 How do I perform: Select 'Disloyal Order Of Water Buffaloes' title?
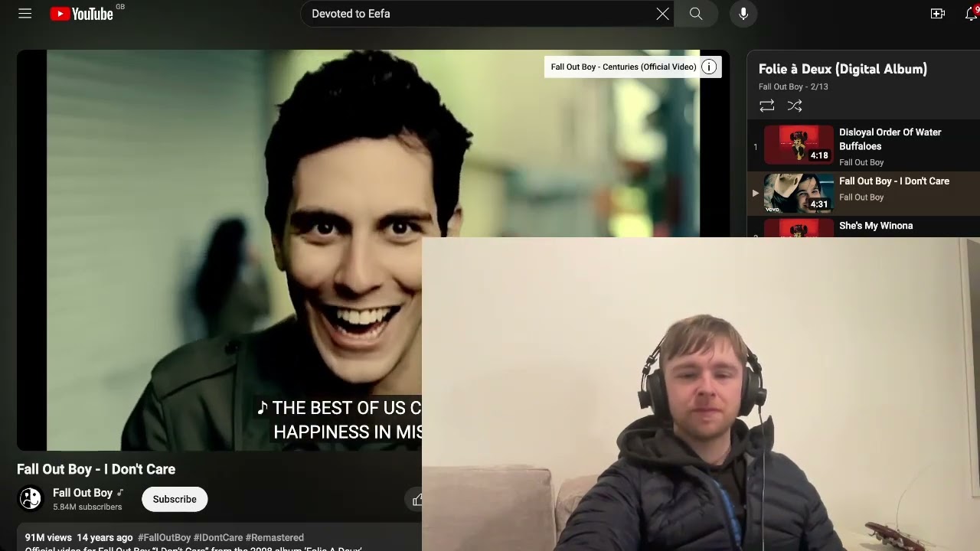[890, 139]
